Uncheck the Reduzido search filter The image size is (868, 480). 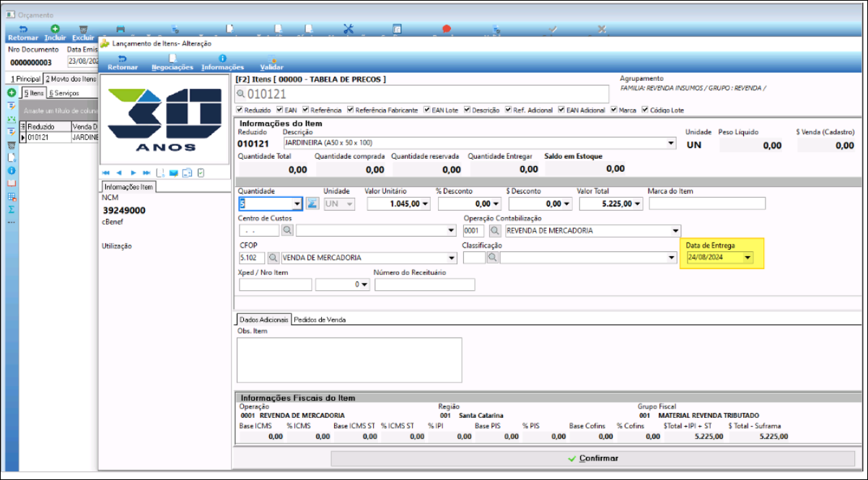[240, 110]
